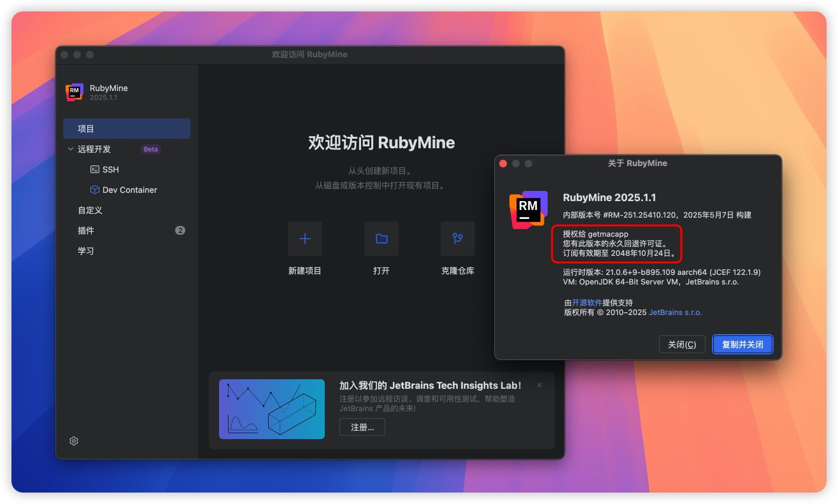The width and height of the screenshot is (838, 504).
Task: Click the 打开 label under folder icon
Action: [381, 270]
